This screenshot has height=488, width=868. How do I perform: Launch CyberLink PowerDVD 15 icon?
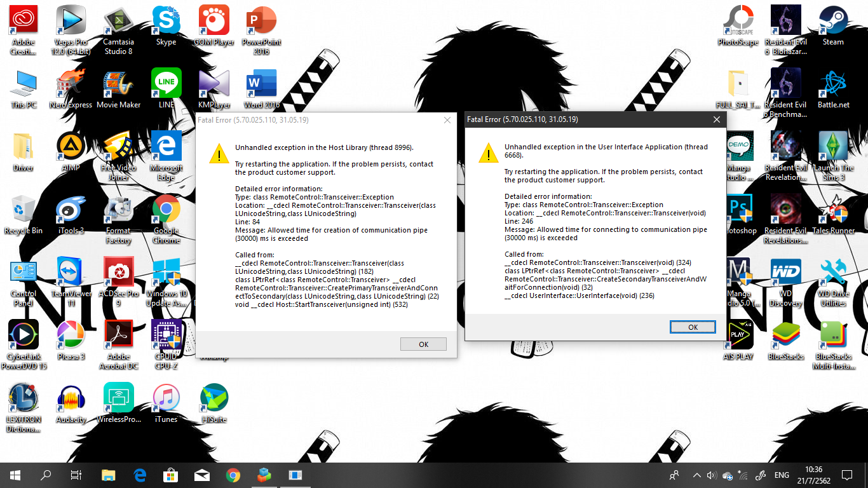[x=24, y=344]
